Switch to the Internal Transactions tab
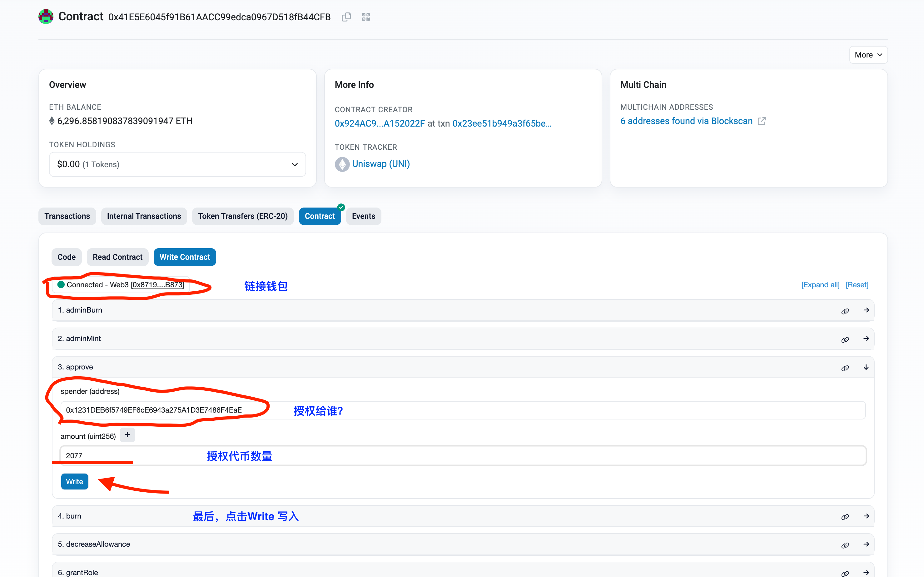The image size is (924, 577). click(144, 216)
